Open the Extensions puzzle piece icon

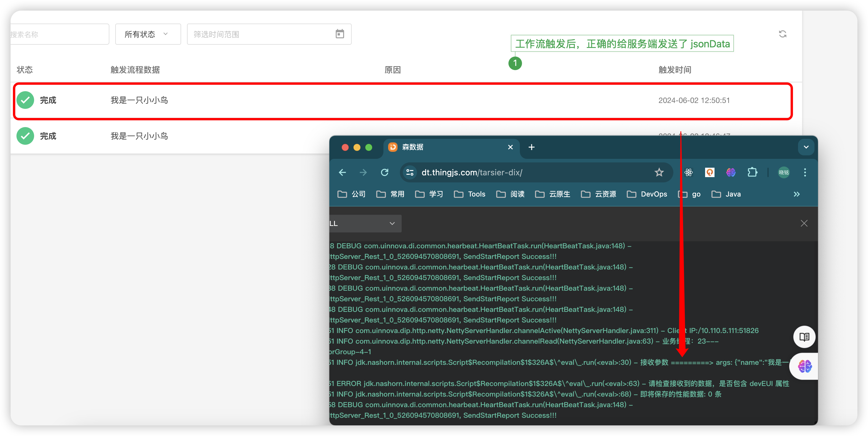[752, 173]
